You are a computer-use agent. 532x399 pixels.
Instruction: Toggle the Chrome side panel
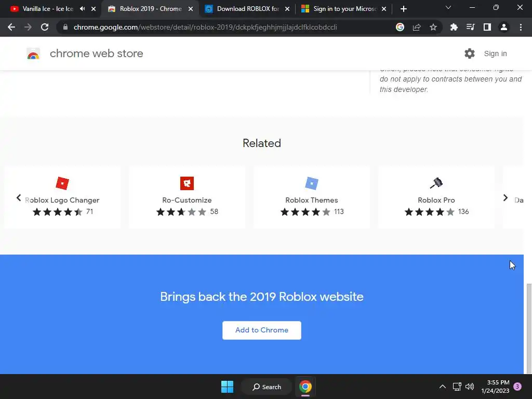pos(487,27)
